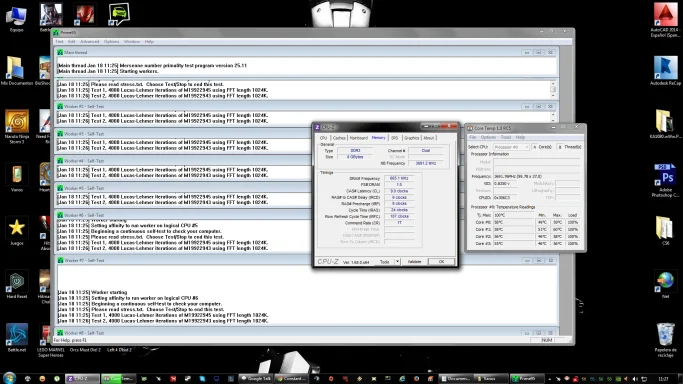Switch to Core Temp taskbar button
Screen dimensions: 683x384
click(x=118, y=378)
